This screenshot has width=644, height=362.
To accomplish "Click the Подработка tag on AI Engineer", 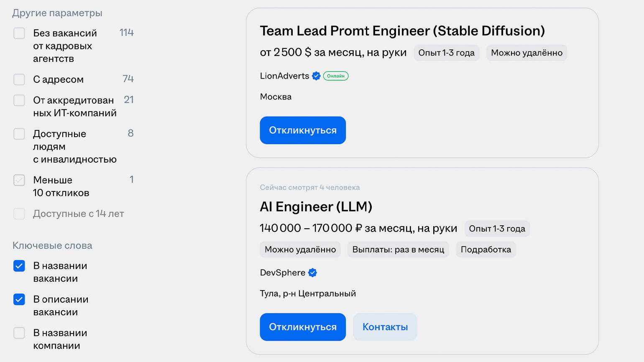I will pyautogui.click(x=486, y=250).
